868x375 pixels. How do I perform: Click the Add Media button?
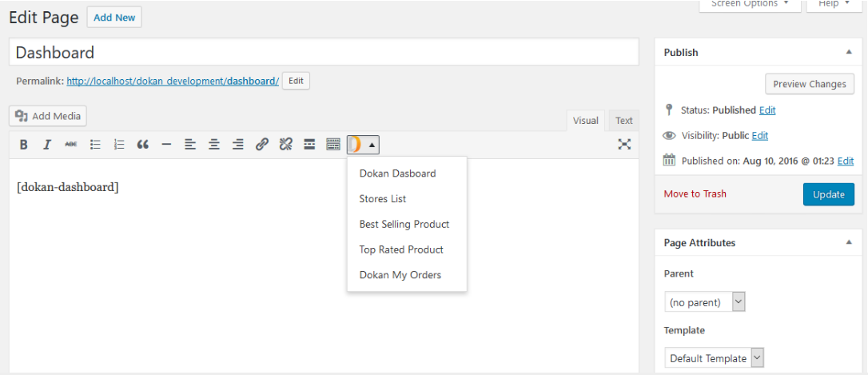click(x=48, y=116)
